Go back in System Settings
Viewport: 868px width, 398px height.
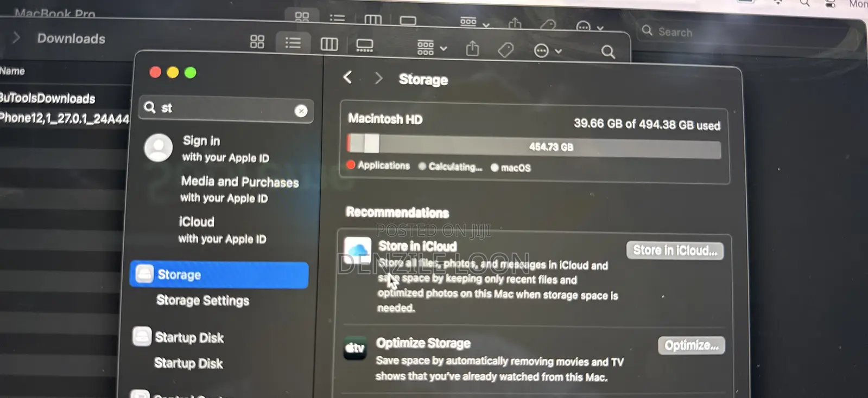click(348, 77)
